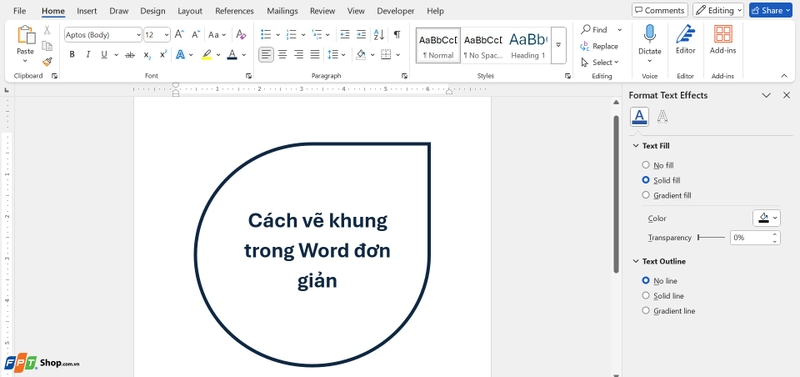Open the References tab
The image size is (800, 377).
pyautogui.click(x=234, y=11)
